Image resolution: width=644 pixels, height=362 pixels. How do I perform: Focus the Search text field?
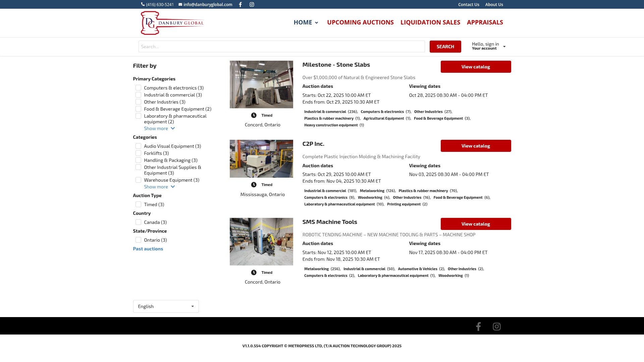point(282,47)
